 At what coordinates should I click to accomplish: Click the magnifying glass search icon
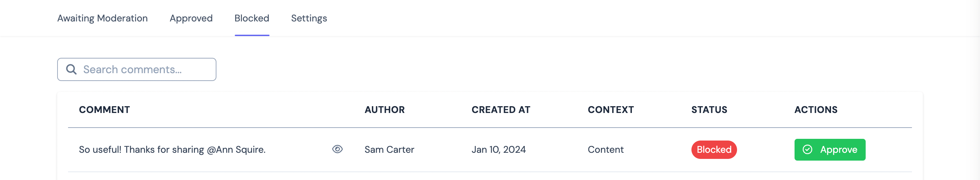click(71, 69)
